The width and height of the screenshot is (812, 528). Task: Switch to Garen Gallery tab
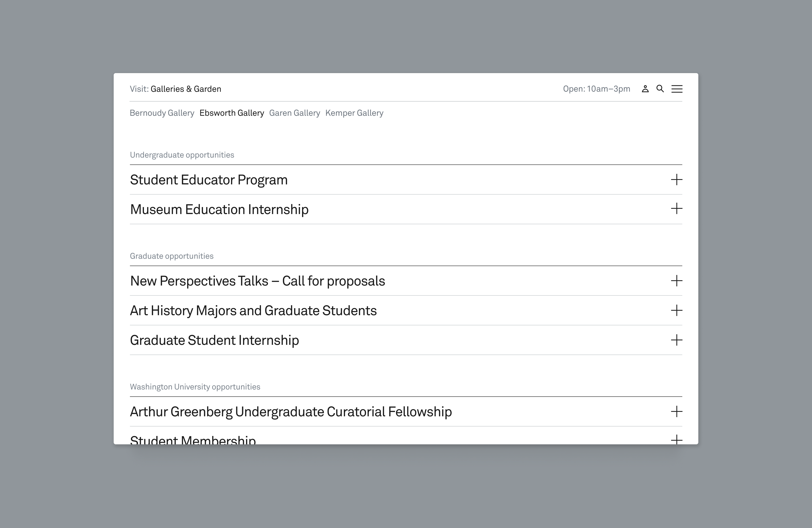pos(294,113)
